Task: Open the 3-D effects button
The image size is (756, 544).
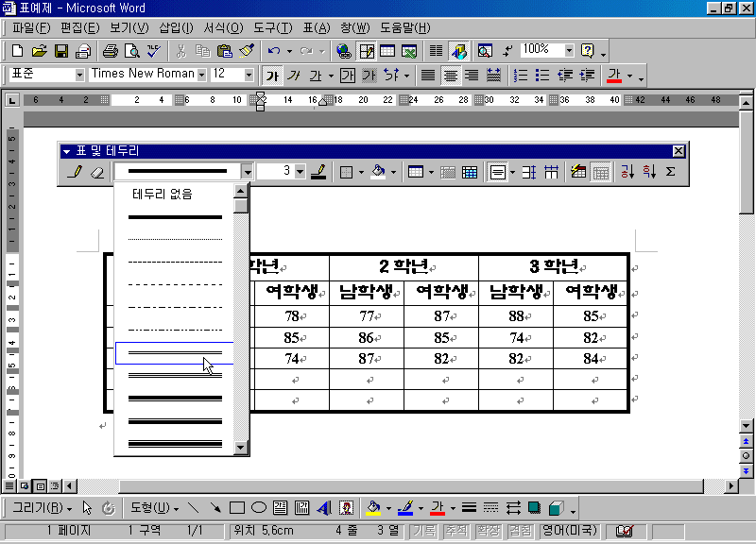Action: tap(556, 508)
